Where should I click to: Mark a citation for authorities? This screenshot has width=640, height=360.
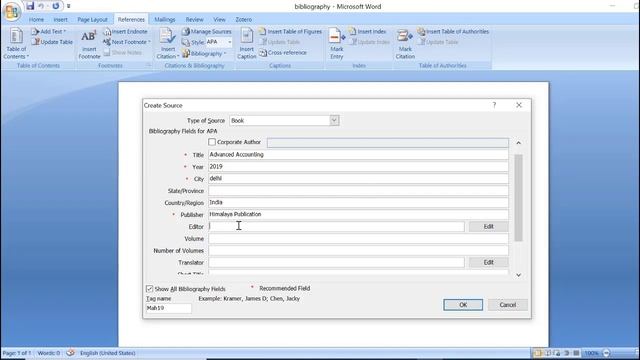(x=405, y=44)
